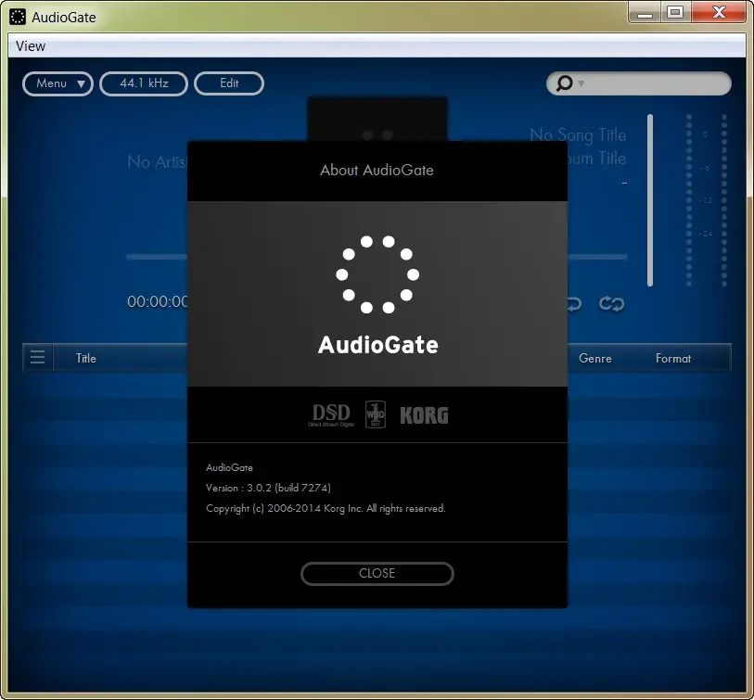Click the album art placeholder
Image resolution: width=754 pixels, height=700 pixels.
(x=377, y=119)
